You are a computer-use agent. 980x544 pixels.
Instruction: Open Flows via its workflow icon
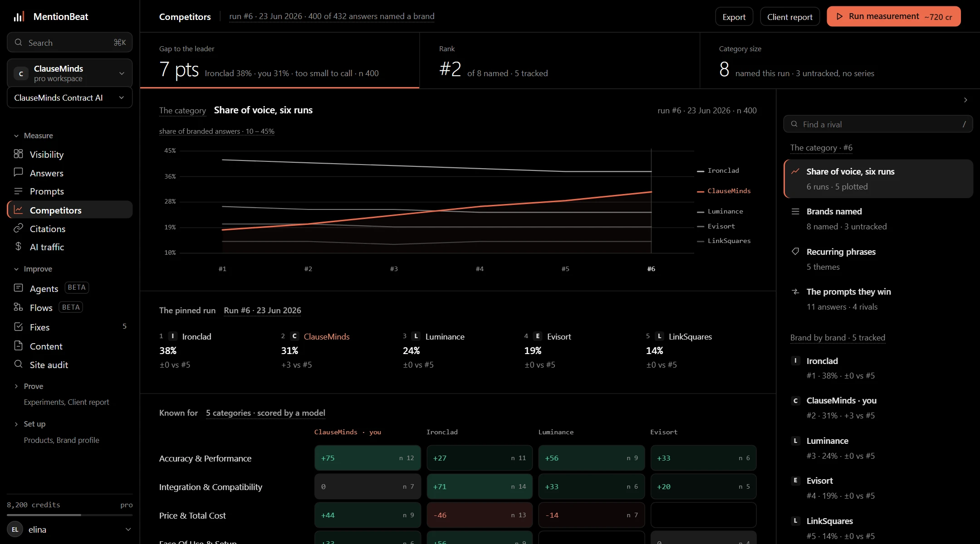(x=18, y=307)
